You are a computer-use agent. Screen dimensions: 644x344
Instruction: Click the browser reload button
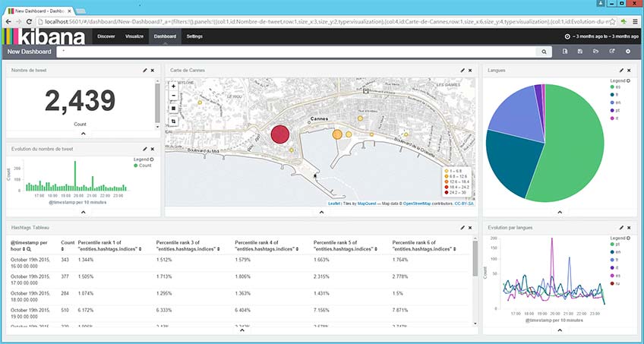(29, 22)
